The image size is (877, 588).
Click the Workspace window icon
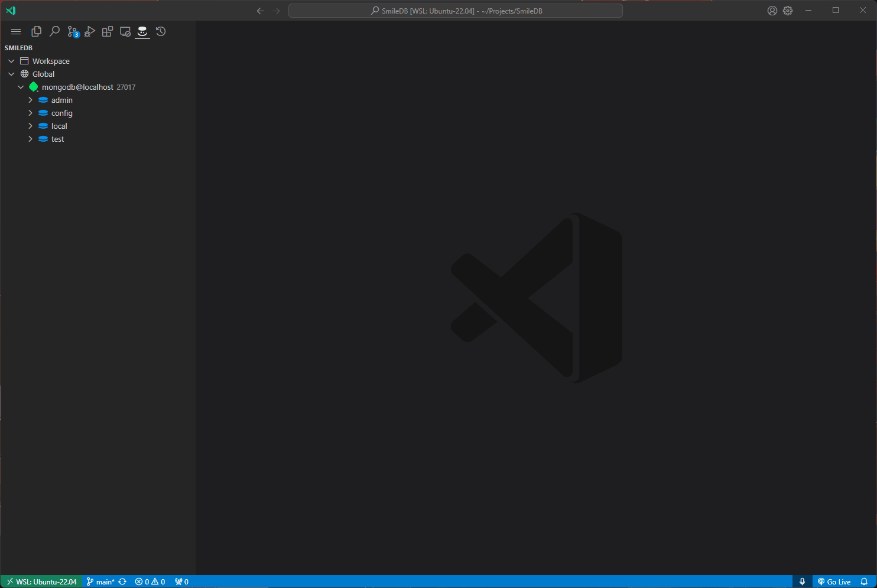point(24,61)
